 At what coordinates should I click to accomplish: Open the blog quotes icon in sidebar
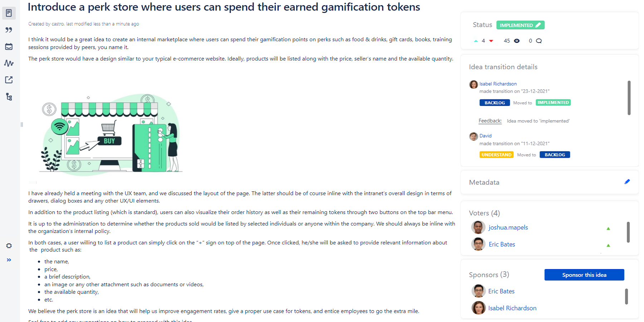pos(9,30)
